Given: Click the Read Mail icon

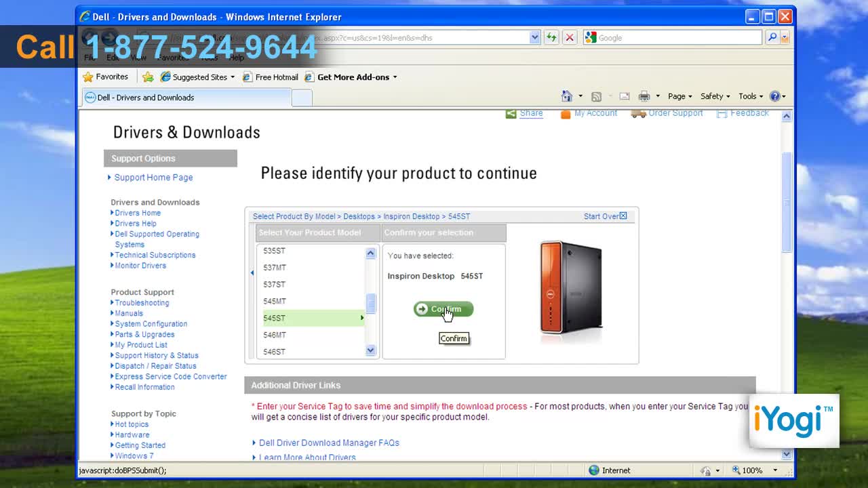Looking at the screenshot, I should pos(625,96).
